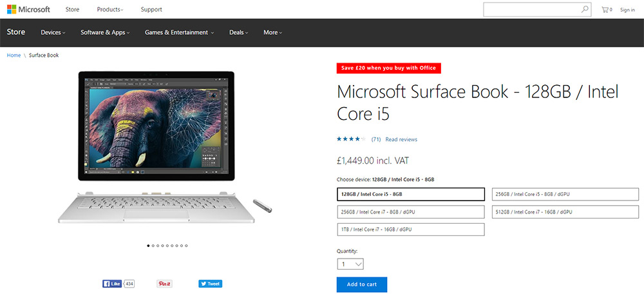Screen dimensions: 644x296
Task: Select 1TB / Intel Core i7 - 16GB option
Action: 410,230
